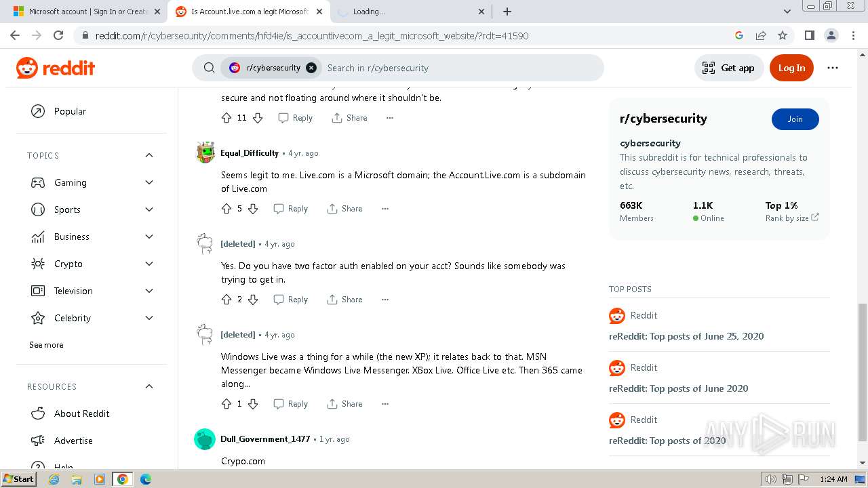Open Equal_Difficulty's avatar
868x488 pixels.
point(205,153)
